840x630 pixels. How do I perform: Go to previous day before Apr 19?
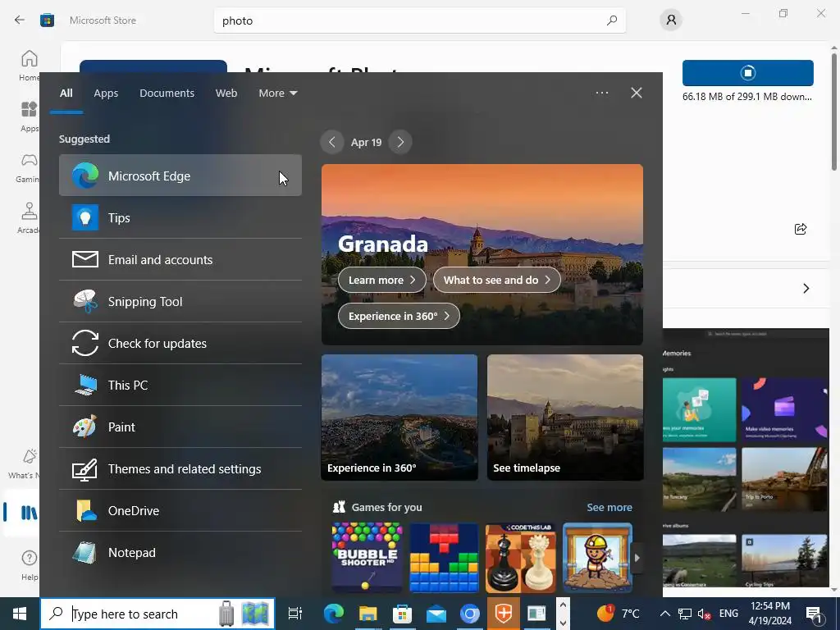(332, 142)
